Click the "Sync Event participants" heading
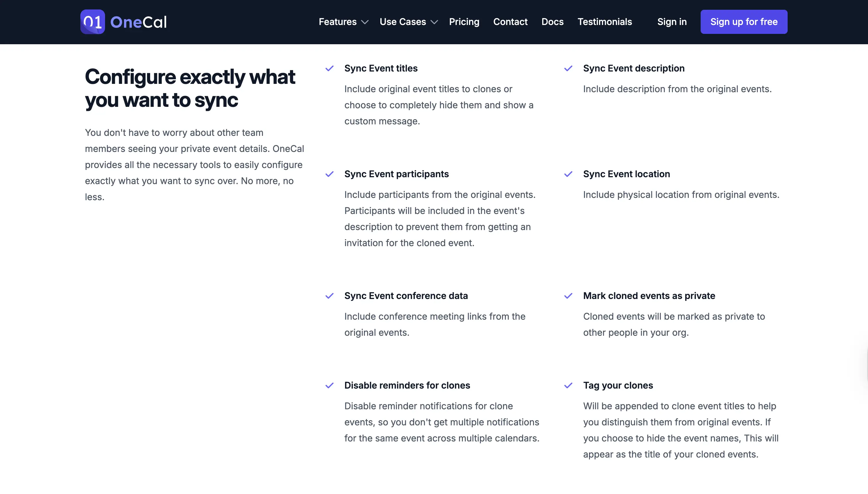The image size is (868, 494). pyautogui.click(x=396, y=174)
